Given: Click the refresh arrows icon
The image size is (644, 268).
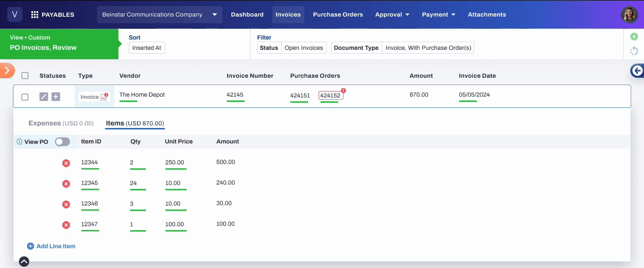Looking at the screenshot, I should pyautogui.click(x=634, y=51).
